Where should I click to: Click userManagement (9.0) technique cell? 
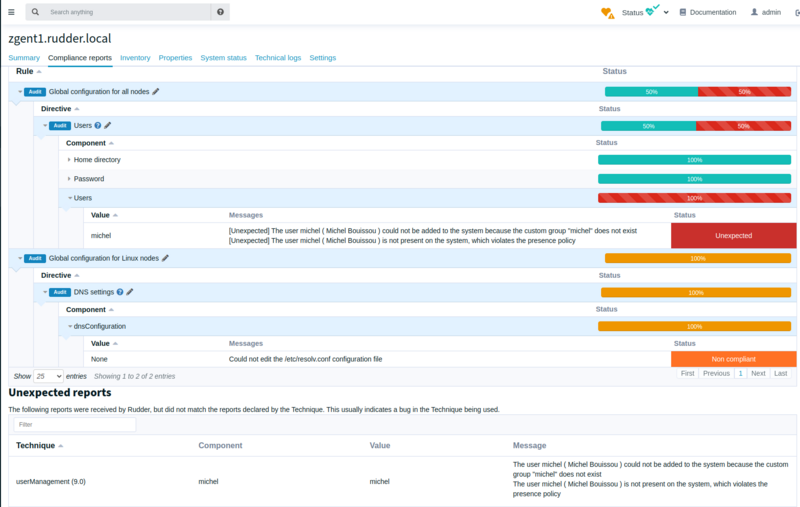[x=51, y=481]
